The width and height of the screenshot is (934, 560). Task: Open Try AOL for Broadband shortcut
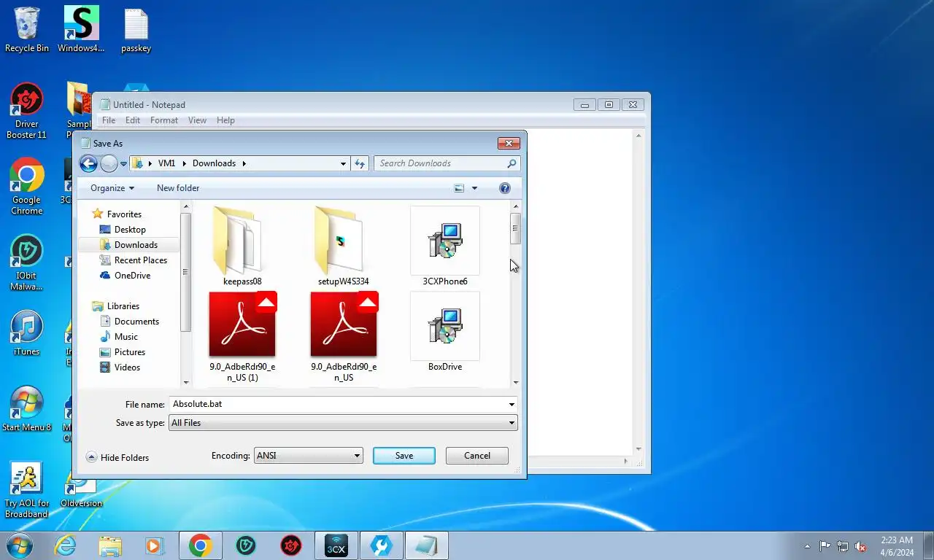27,490
